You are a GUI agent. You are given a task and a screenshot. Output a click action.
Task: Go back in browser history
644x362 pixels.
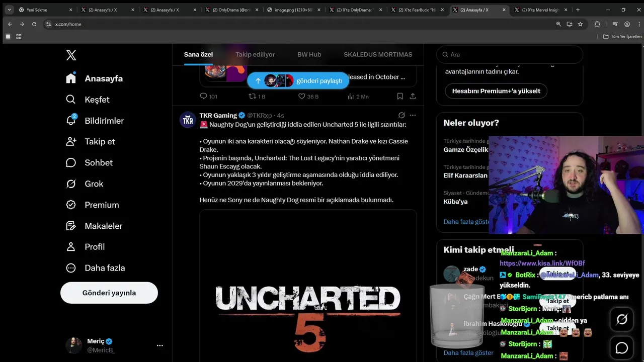[10, 24]
